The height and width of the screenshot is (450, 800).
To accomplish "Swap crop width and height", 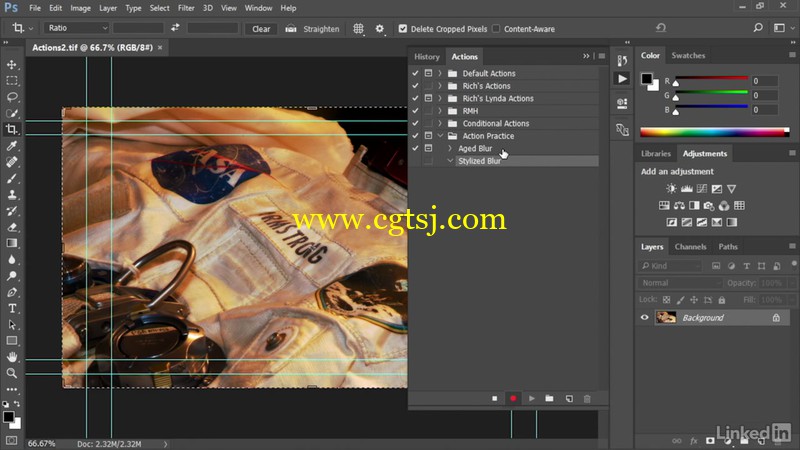I will 175,28.
